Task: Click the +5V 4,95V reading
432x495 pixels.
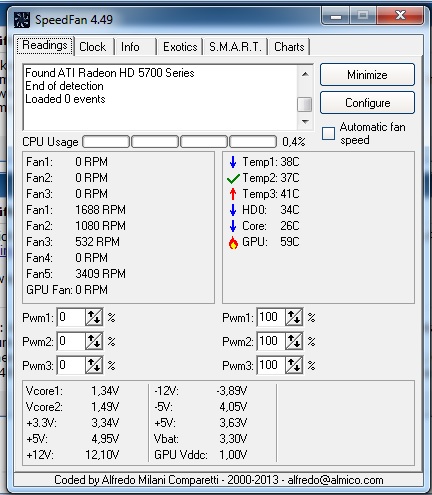Action: pos(72,439)
